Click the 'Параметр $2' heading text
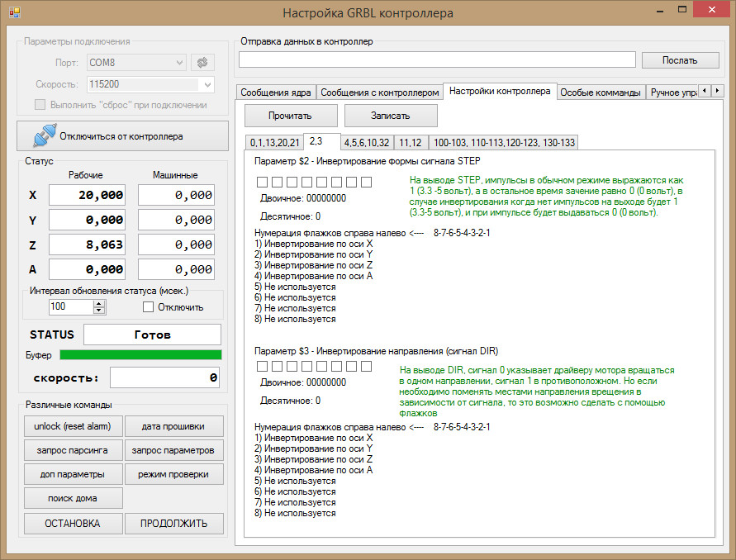Image resolution: width=736 pixels, height=560 pixels. pyautogui.click(x=367, y=161)
